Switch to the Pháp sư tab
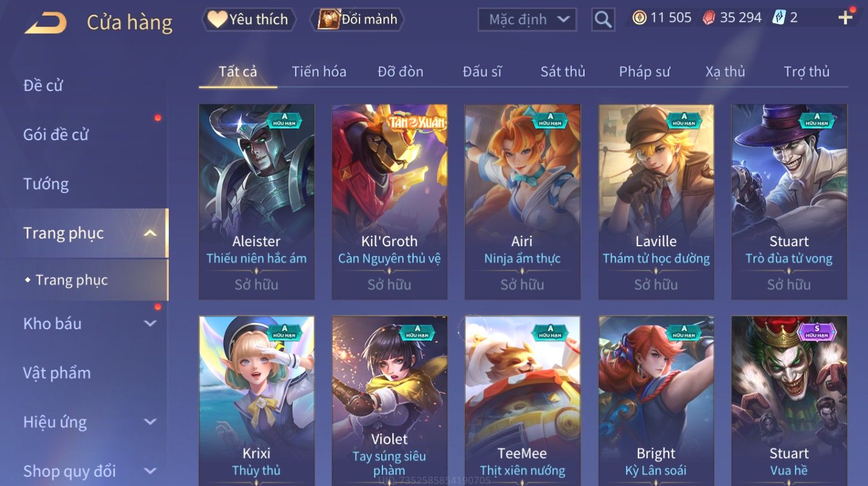Screen dimensions: 868x486 [x=645, y=71]
